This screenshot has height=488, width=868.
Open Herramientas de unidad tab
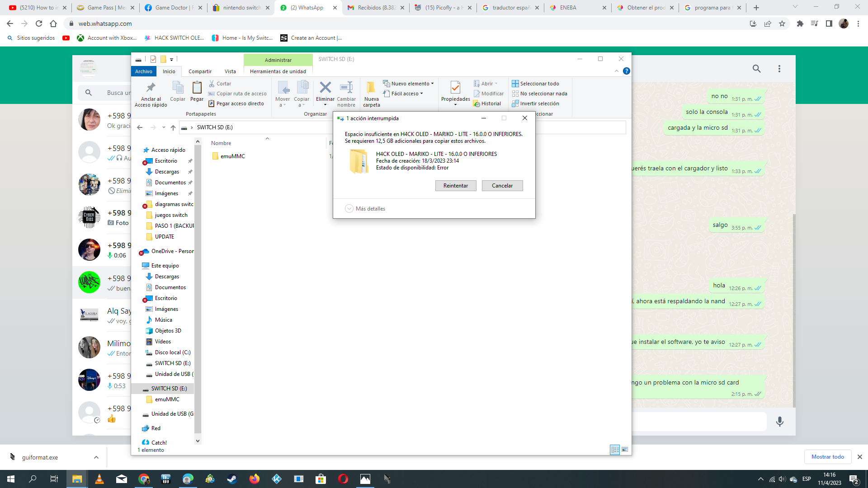pos(278,71)
